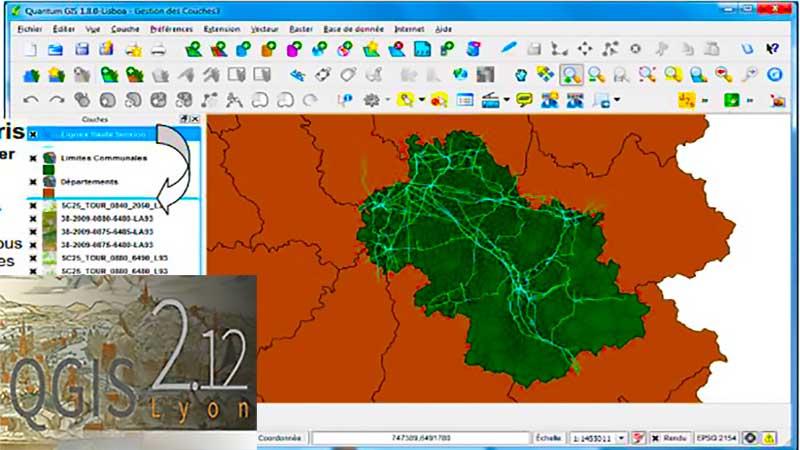
Task: Click the Open Attribute Table icon
Action: coord(465,101)
